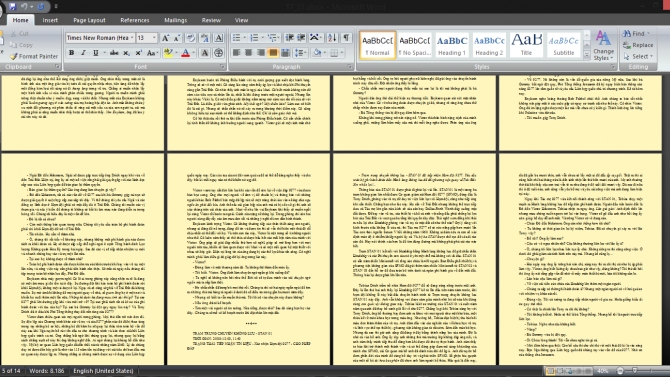
Task: Open font size 13 dropdown
Action: click(x=154, y=38)
